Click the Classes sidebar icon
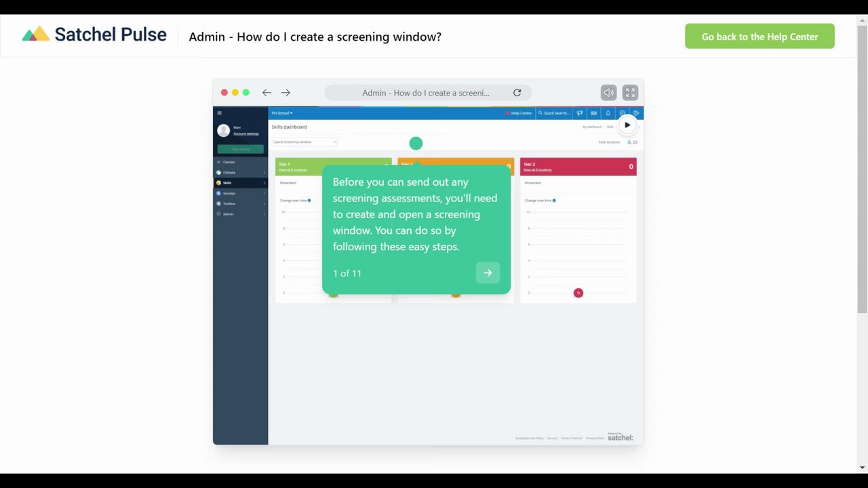The width and height of the screenshot is (868, 488). (x=218, y=162)
